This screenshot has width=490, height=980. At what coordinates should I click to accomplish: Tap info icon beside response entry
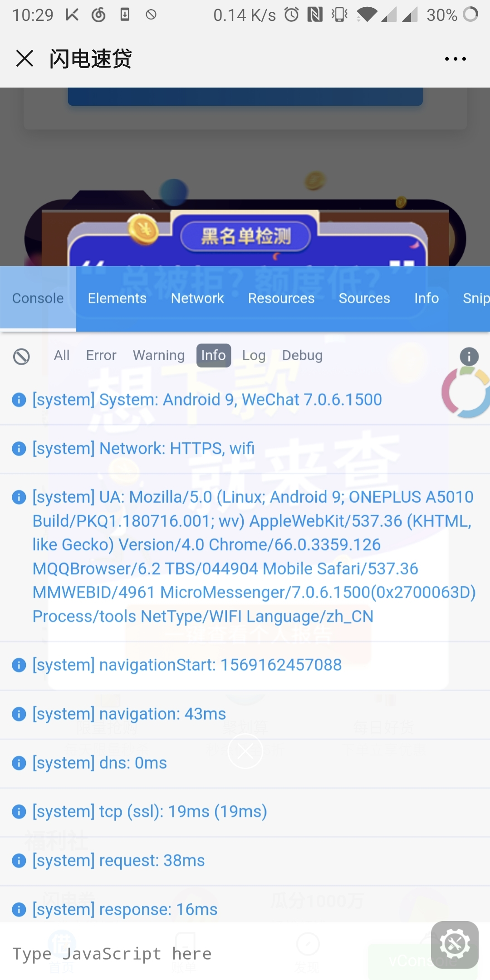(x=19, y=910)
